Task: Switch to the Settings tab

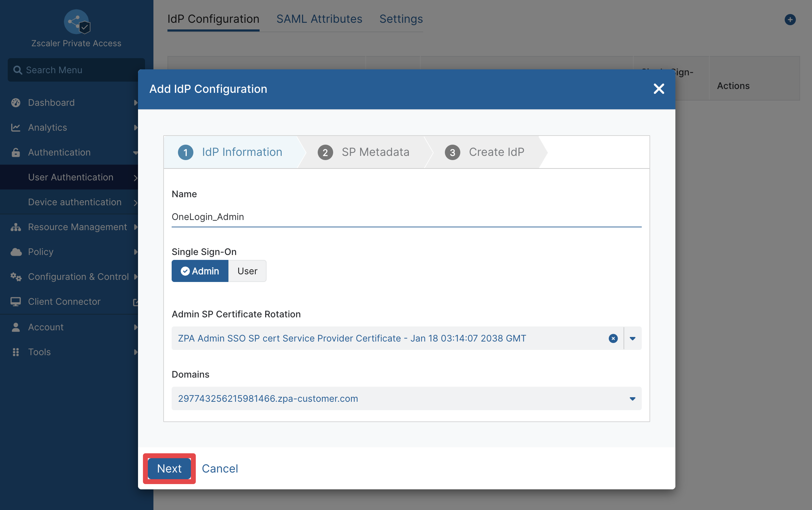Action: coord(401,19)
